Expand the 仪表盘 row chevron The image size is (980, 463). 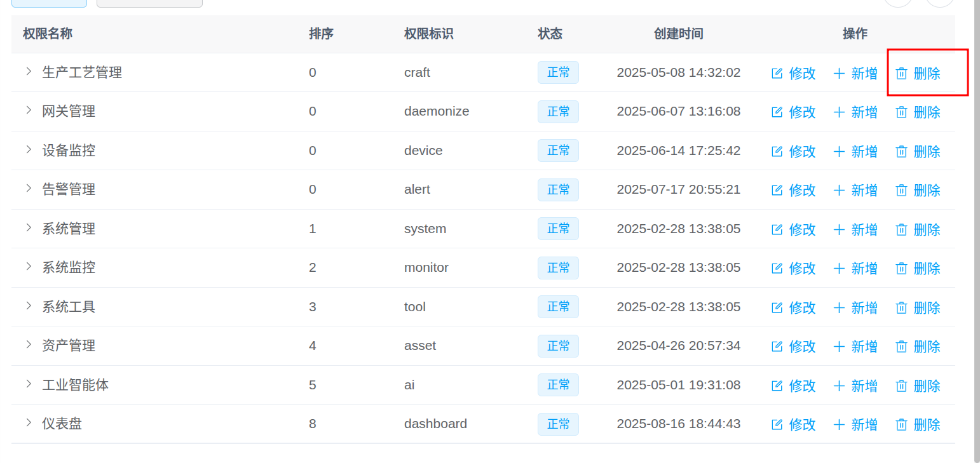tap(29, 423)
